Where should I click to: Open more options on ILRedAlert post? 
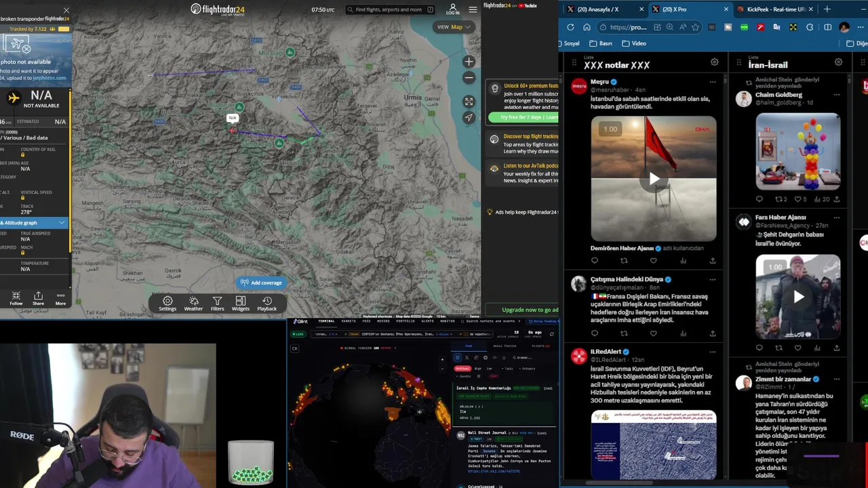click(712, 352)
